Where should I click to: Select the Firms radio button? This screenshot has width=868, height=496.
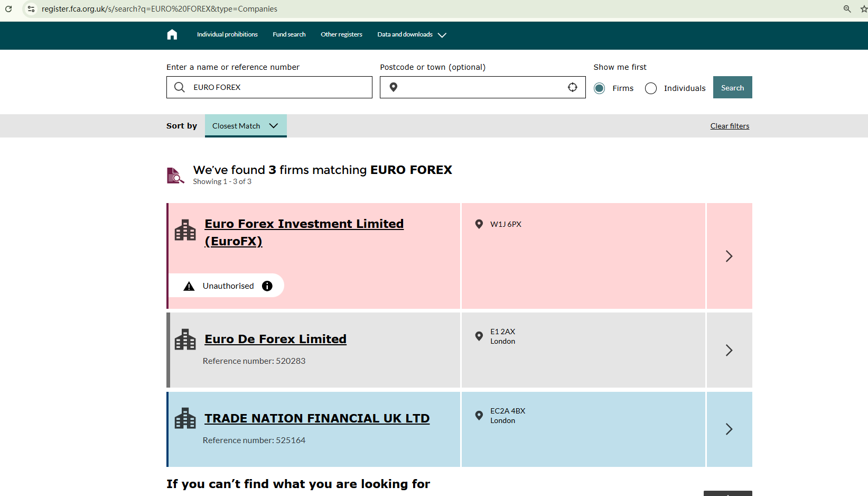599,88
